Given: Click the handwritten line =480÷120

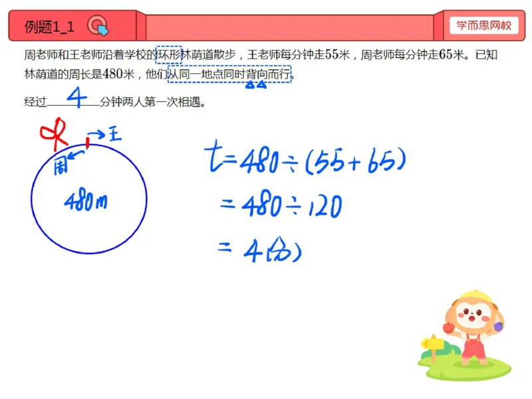Looking at the screenshot, I should tap(281, 204).
